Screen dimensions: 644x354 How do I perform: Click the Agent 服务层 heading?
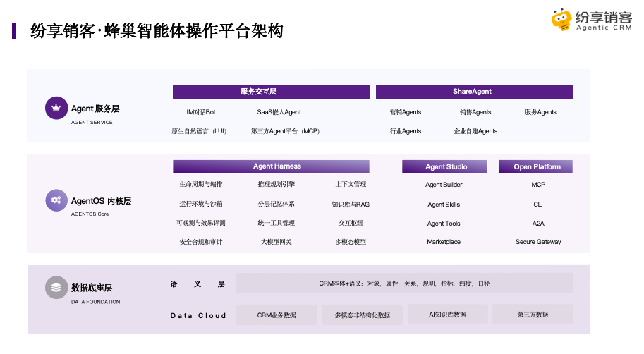(95, 109)
